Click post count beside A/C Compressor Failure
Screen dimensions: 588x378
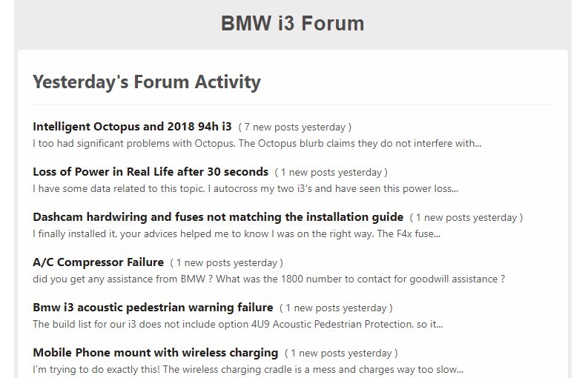pos(226,263)
